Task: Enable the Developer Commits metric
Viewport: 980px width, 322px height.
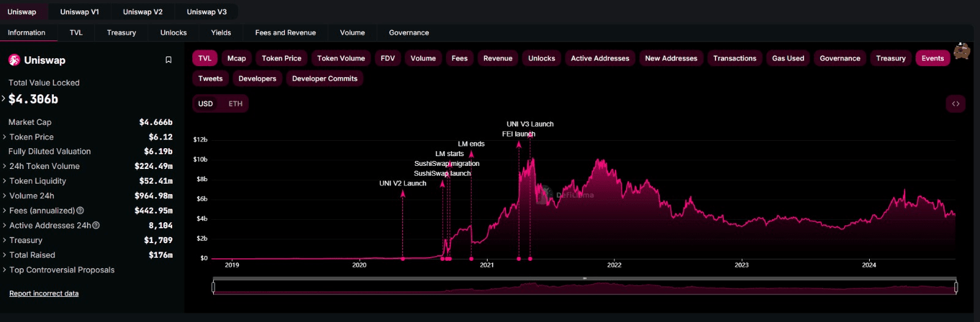Action: [325, 78]
